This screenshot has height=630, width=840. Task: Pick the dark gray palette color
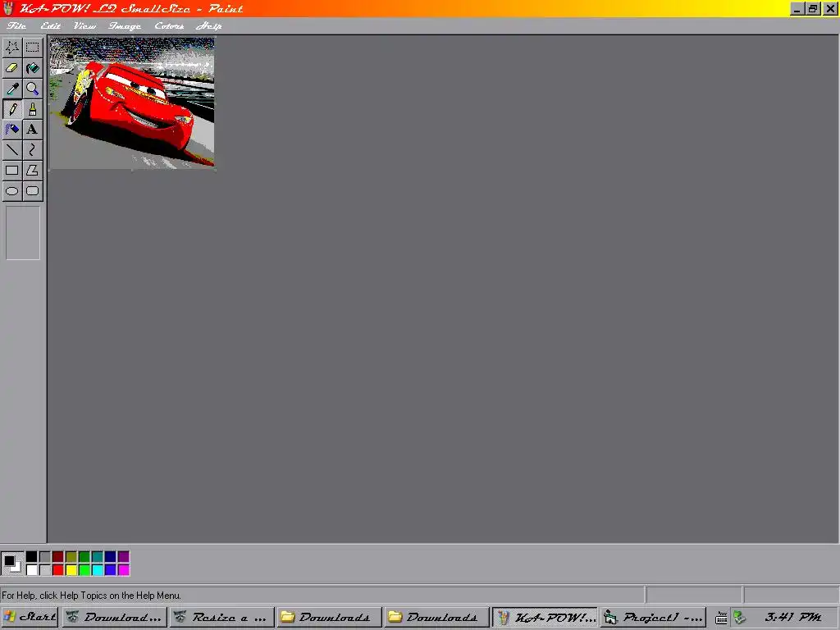click(x=45, y=557)
